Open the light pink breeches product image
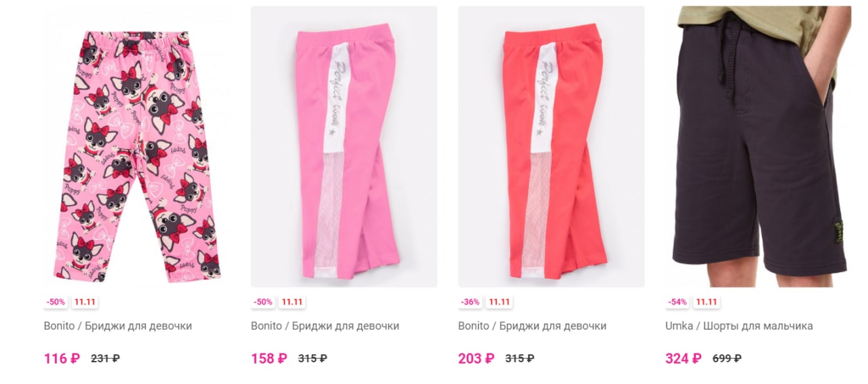This screenshot has width=868, height=384. tap(344, 147)
